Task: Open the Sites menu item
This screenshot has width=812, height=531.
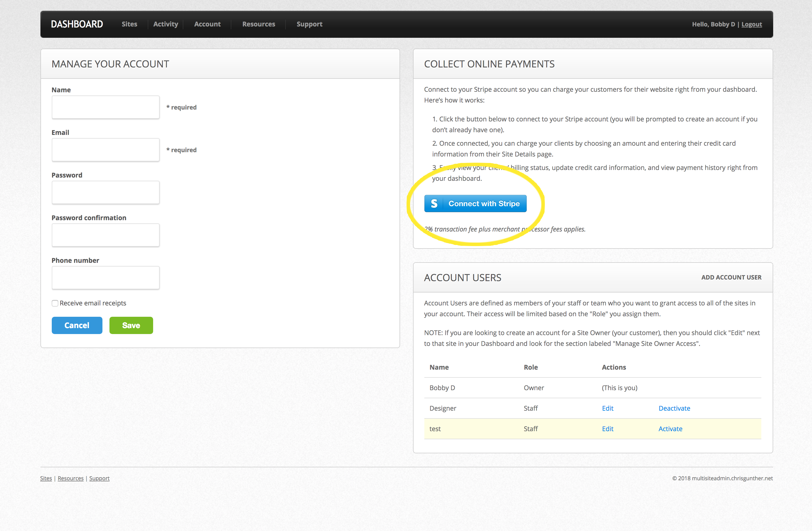Action: tap(129, 24)
